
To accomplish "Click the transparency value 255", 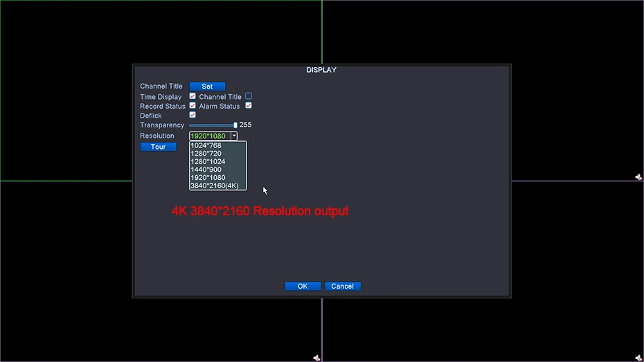I will 245,125.
